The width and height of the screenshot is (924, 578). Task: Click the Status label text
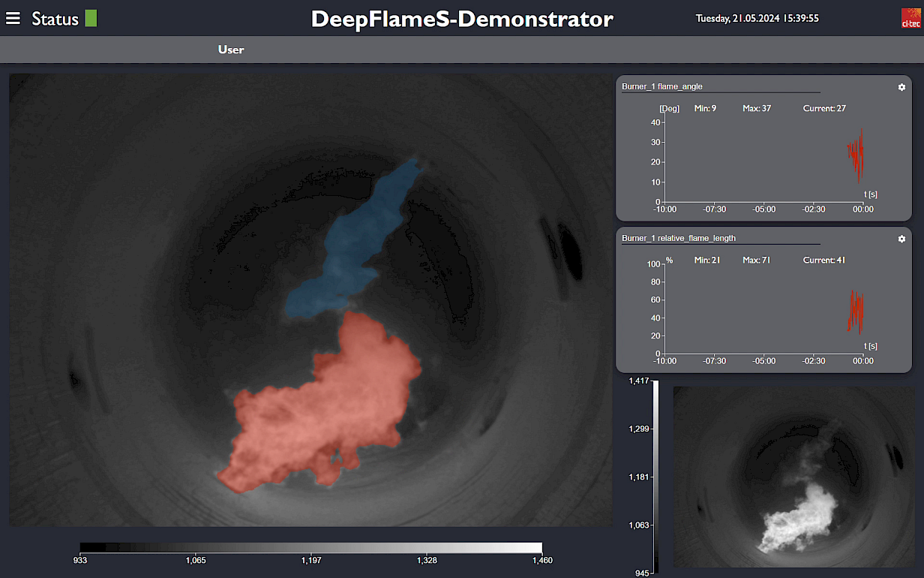[55, 19]
